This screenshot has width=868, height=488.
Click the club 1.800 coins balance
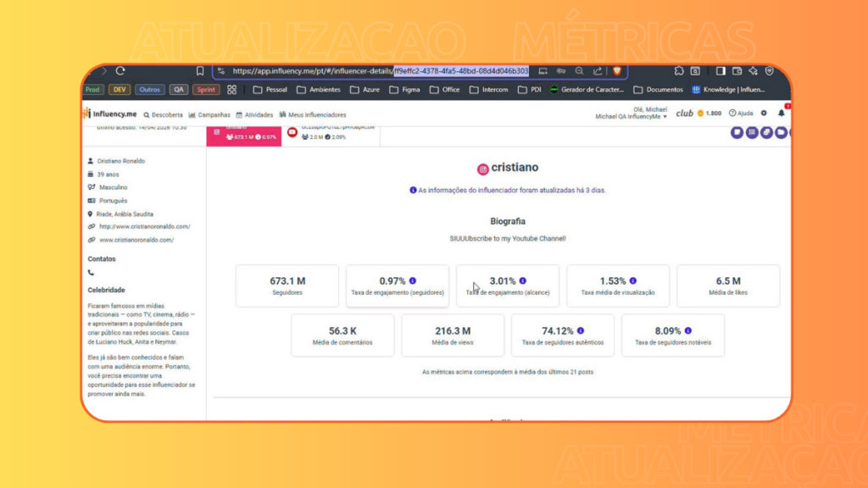[x=698, y=114]
